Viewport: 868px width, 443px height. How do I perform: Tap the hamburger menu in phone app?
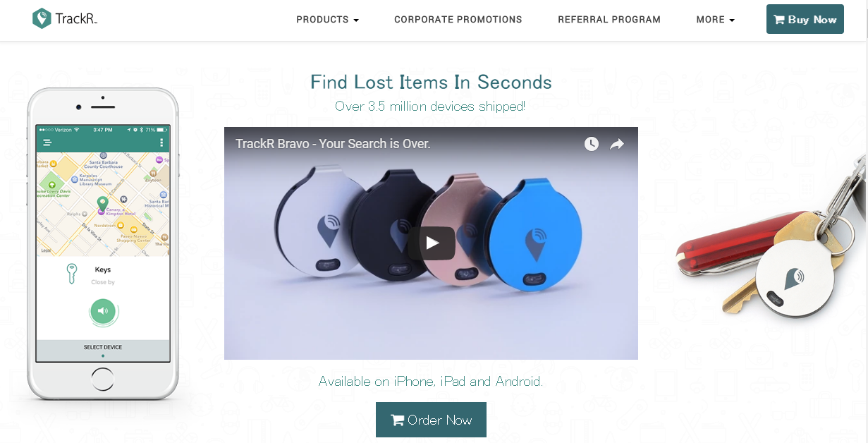47,142
